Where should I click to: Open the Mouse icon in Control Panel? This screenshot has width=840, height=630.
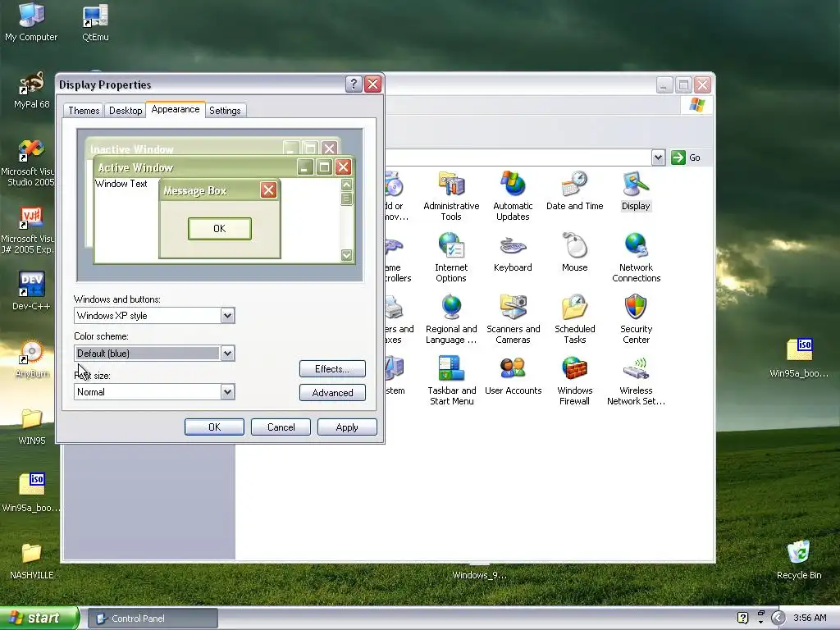574,252
